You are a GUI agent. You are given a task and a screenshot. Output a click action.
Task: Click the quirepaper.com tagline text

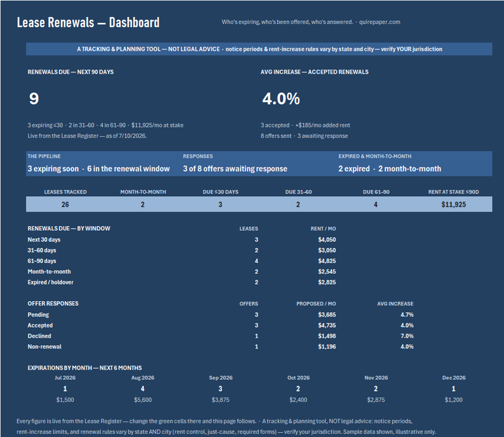click(311, 22)
